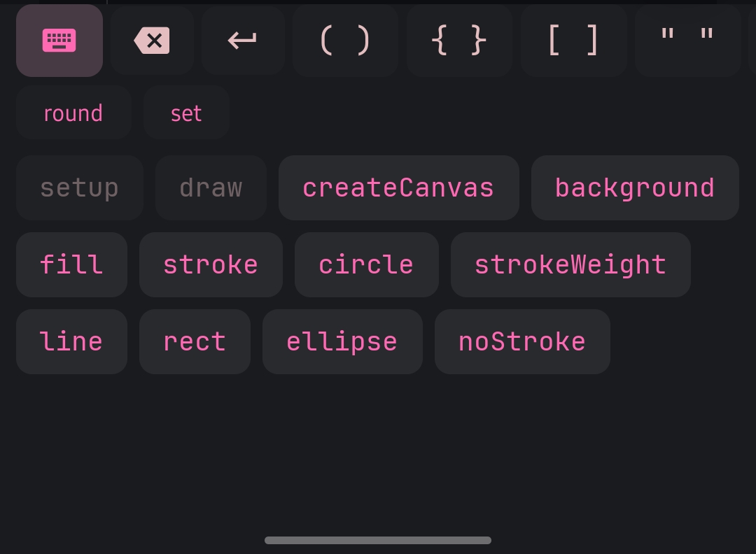Insert the background function
This screenshot has height=554, width=756.
(x=635, y=188)
